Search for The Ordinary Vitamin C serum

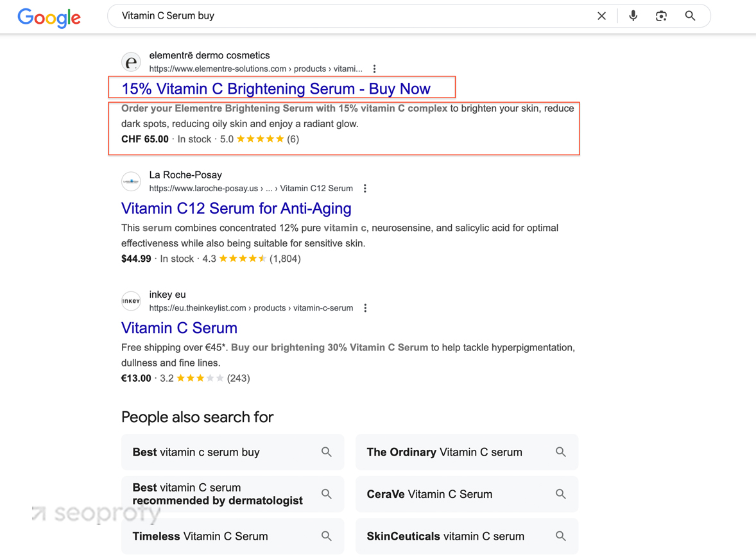pos(467,452)
